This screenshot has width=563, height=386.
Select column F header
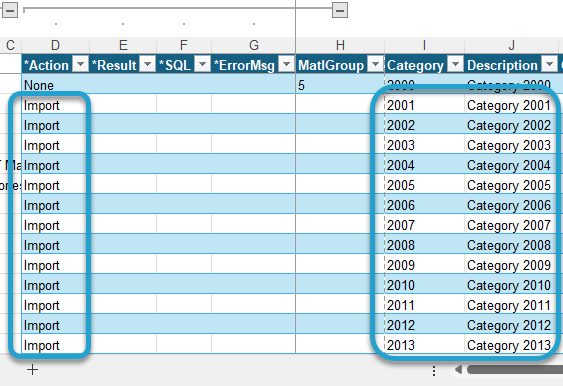[x=184, y=45]
